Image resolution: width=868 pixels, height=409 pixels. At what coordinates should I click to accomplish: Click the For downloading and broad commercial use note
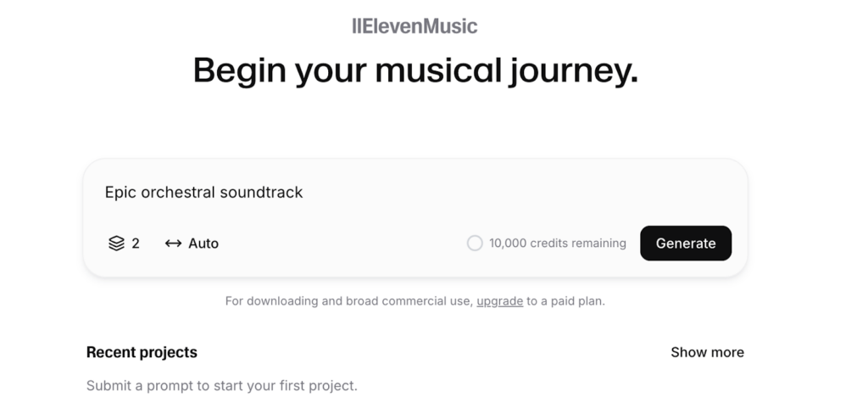coord(349,301)
